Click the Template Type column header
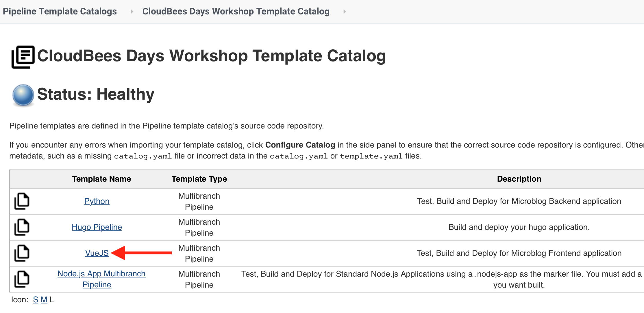Screen dimensions: 644x313 coord(199,179)
